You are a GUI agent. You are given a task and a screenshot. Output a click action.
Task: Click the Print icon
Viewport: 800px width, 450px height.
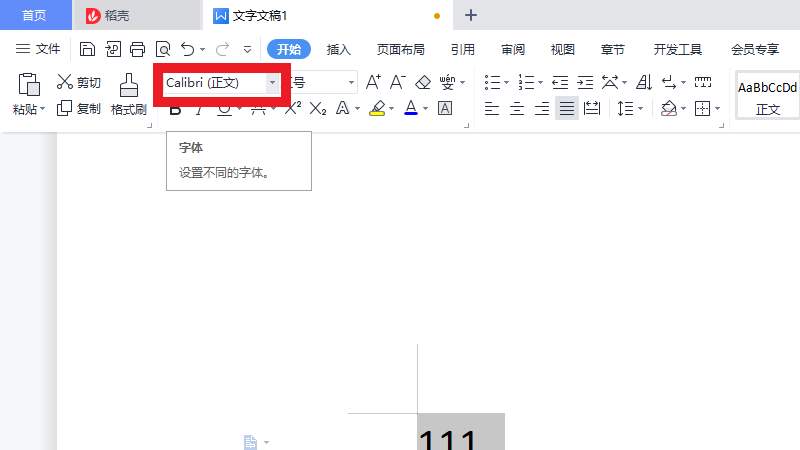[x=137, y=49]
